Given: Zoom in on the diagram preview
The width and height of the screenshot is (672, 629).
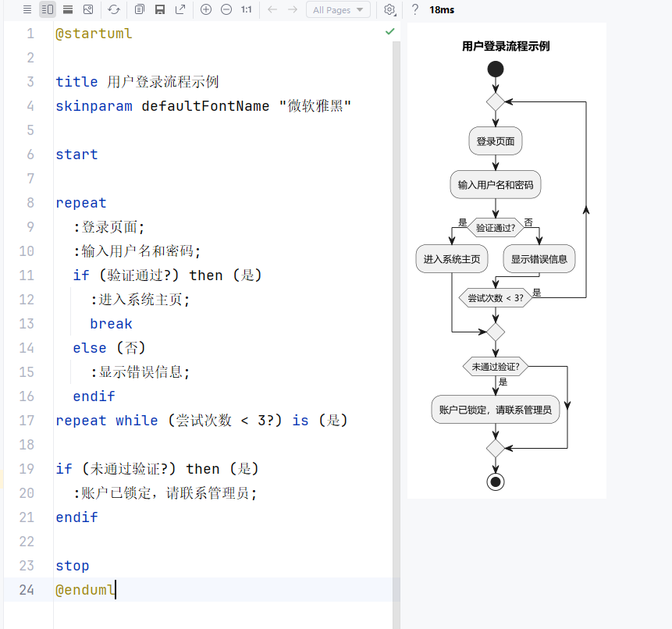Looking at the screenshot, I should 206,9.
